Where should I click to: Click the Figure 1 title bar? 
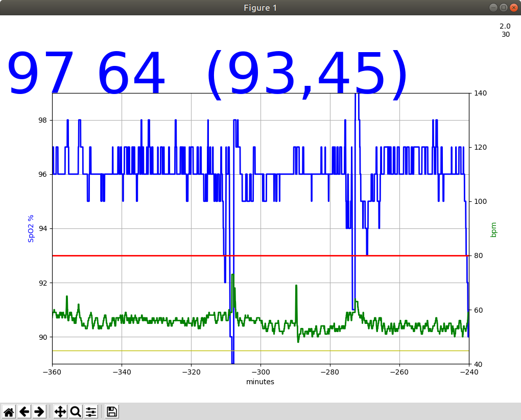(x=260, y=7)
